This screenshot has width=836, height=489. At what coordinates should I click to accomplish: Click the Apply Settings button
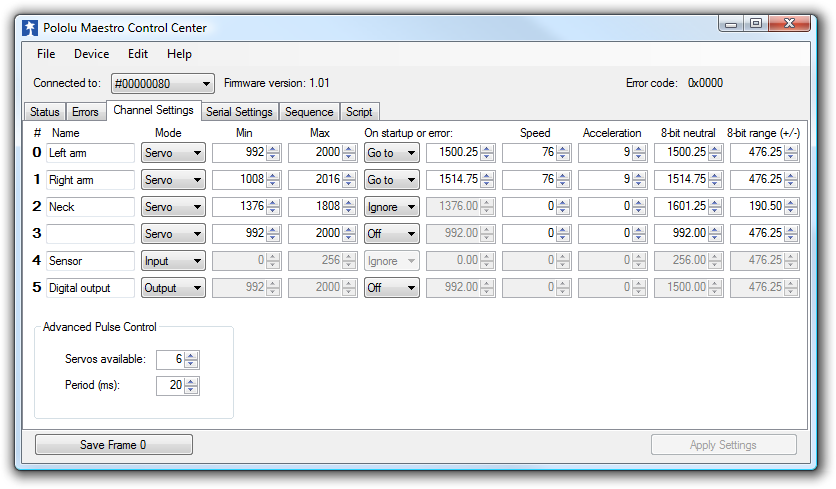coord(723,445)
